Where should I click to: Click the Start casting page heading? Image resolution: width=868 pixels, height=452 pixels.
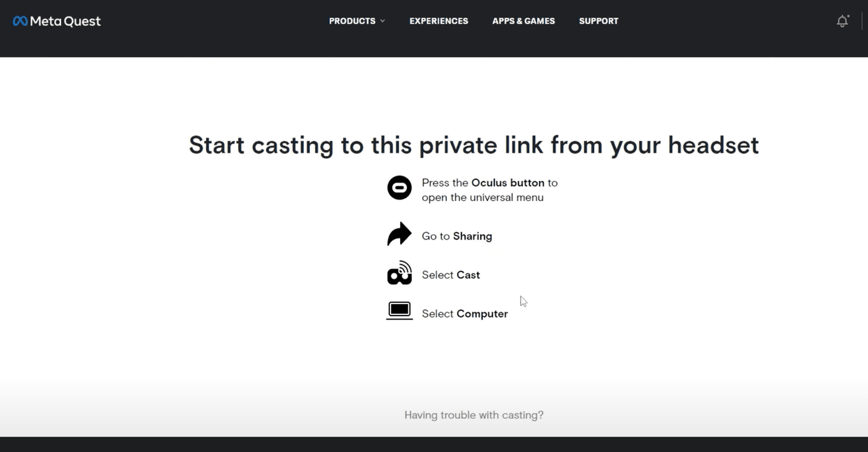(473, 145)
